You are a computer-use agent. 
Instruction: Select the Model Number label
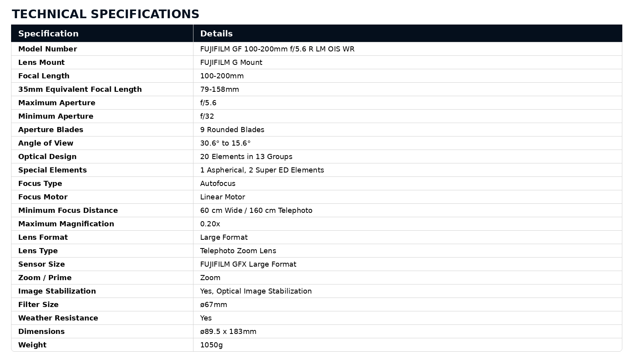pos(47,49)
